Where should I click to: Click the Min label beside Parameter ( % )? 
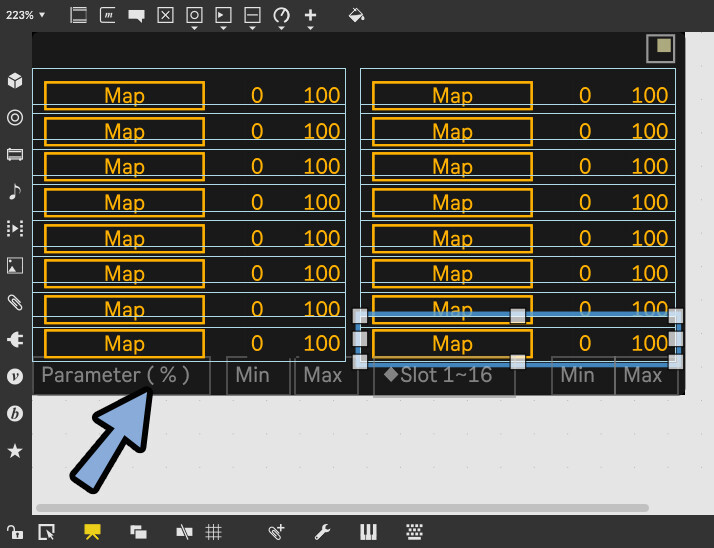pyautogui.click(x=253, y=375)
